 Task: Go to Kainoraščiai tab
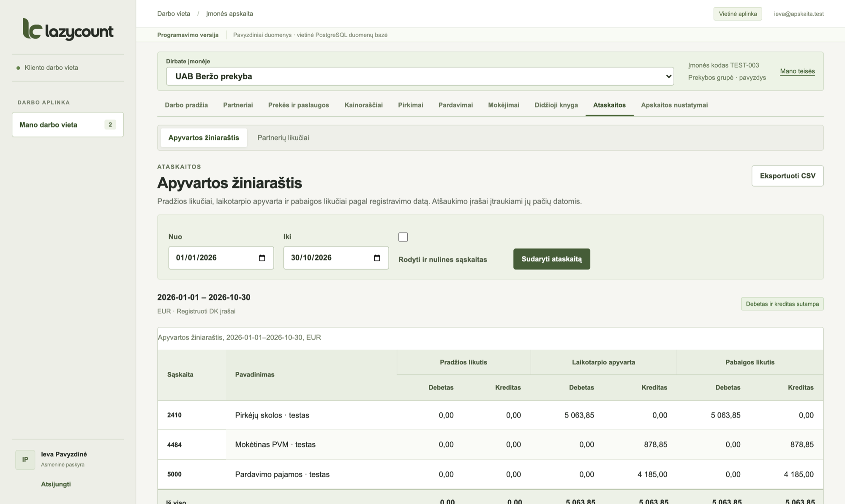pyautogui.click(x=363, y=105)
